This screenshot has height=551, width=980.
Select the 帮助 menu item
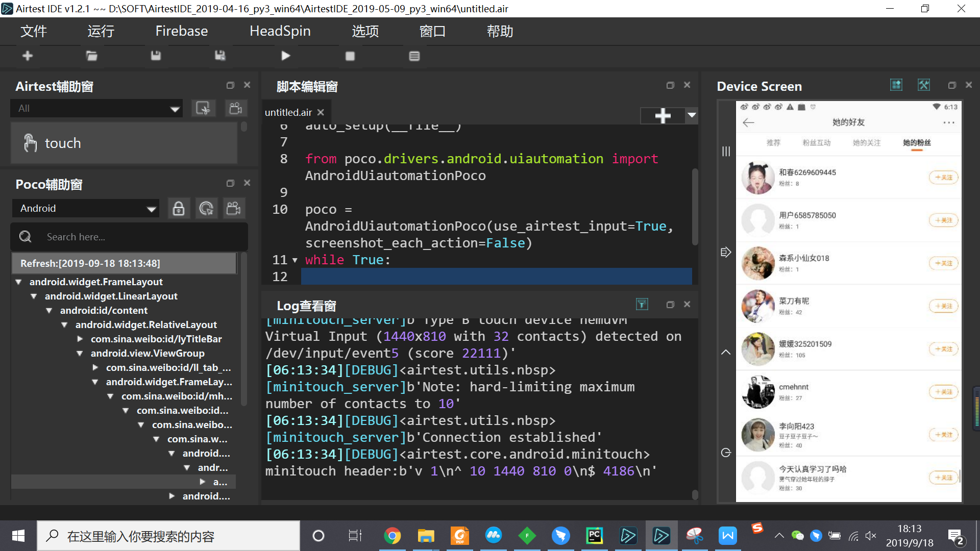(498, 31)
